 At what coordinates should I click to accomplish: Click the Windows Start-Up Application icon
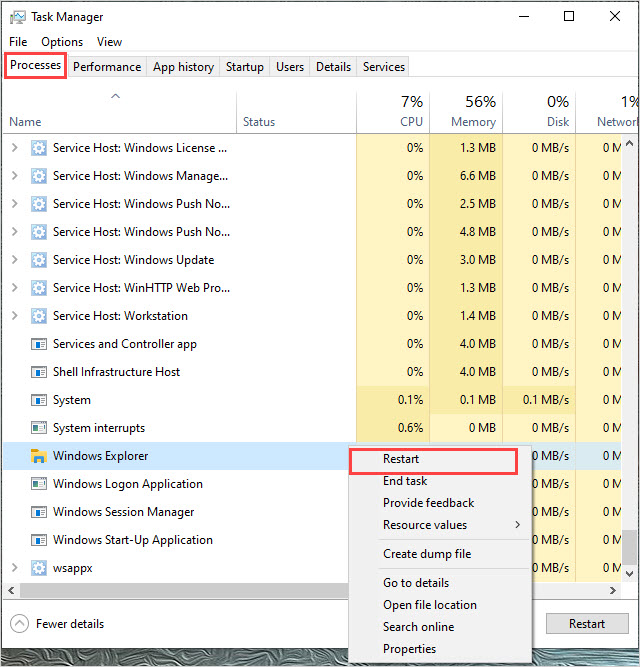point(39,540)
